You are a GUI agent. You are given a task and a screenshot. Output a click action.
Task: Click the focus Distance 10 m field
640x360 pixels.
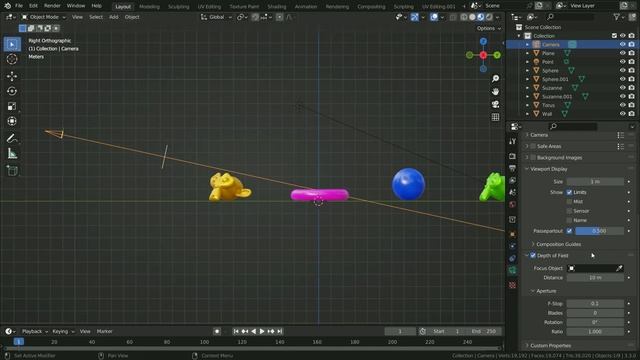(x=595, y=278)
